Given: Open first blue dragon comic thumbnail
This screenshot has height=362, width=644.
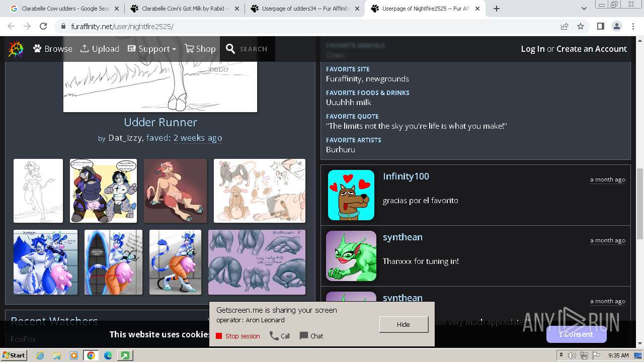Looking at the screenshot, I should tap(45, 262).
